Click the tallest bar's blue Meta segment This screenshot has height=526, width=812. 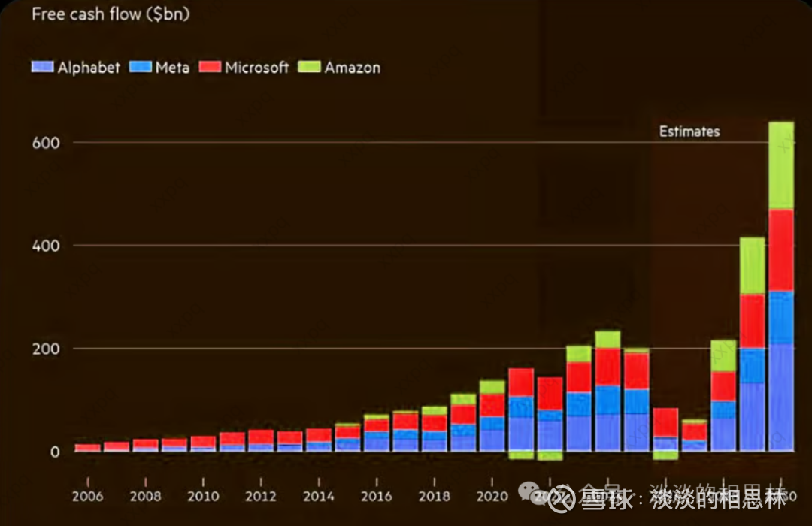click(781, 317)
